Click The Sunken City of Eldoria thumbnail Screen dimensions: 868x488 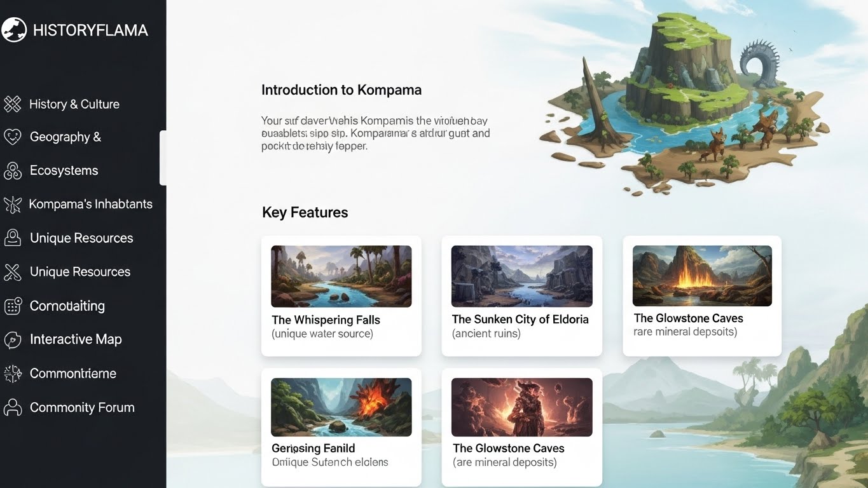[521, 276]
